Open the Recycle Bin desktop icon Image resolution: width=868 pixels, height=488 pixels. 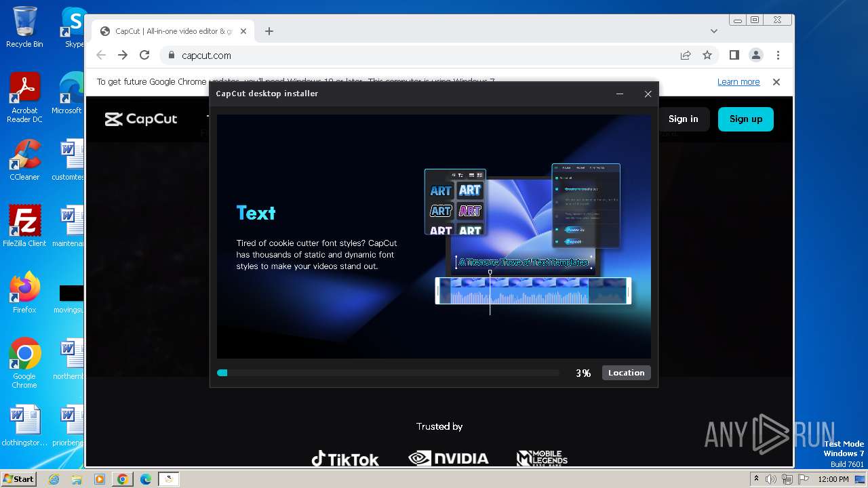tap(24, 27)
